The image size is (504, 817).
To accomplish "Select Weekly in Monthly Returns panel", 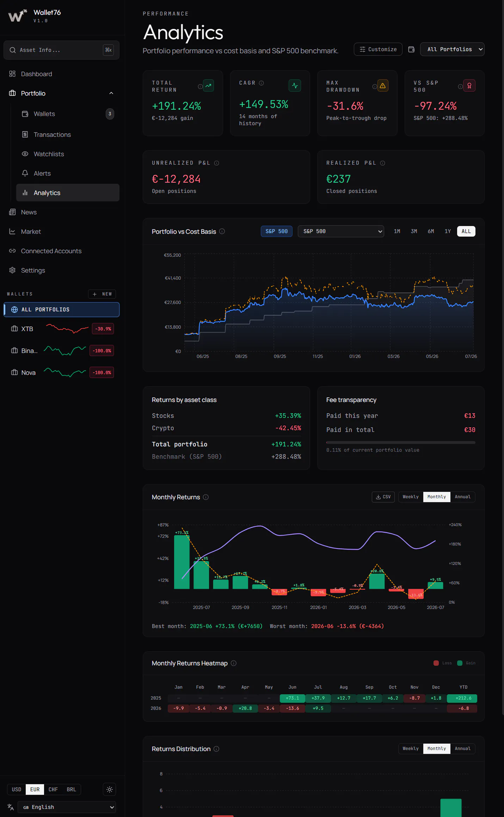I will (411, 497).
